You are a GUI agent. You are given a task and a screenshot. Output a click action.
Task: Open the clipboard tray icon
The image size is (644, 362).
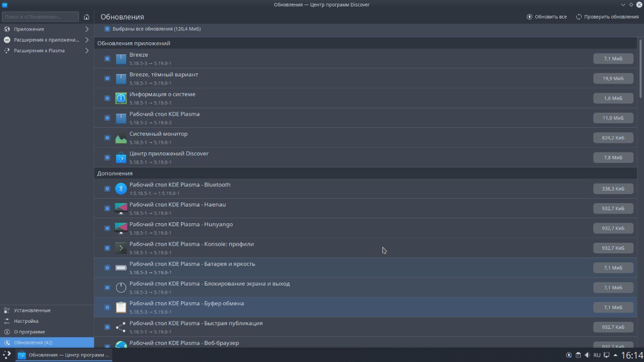(578, 355)
